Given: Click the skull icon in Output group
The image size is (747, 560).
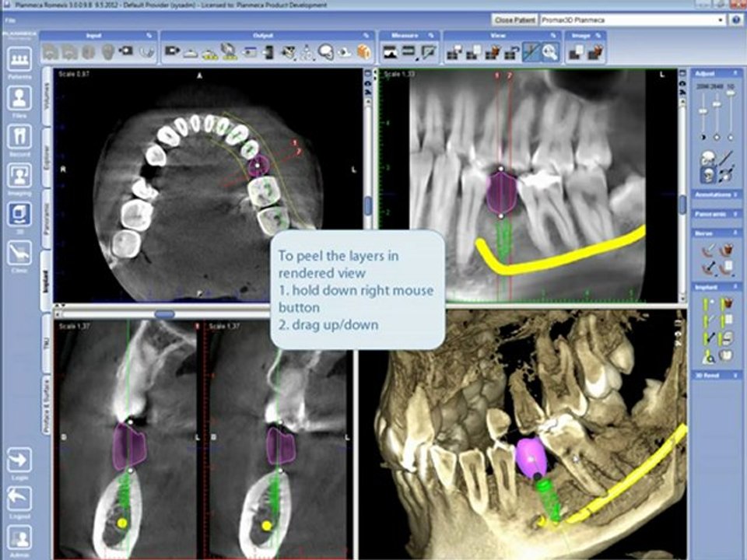Looking at the screenshot, I should 326,51.
